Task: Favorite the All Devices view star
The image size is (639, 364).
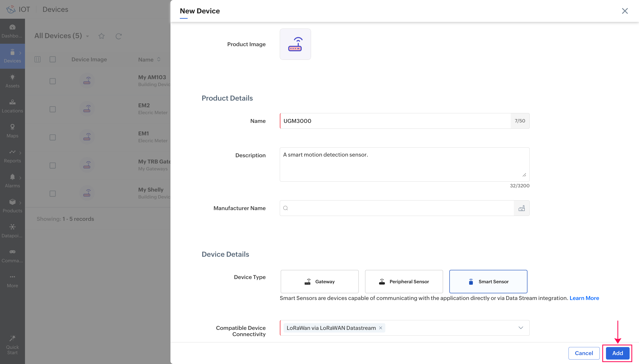Action: [x=101, y=36]
